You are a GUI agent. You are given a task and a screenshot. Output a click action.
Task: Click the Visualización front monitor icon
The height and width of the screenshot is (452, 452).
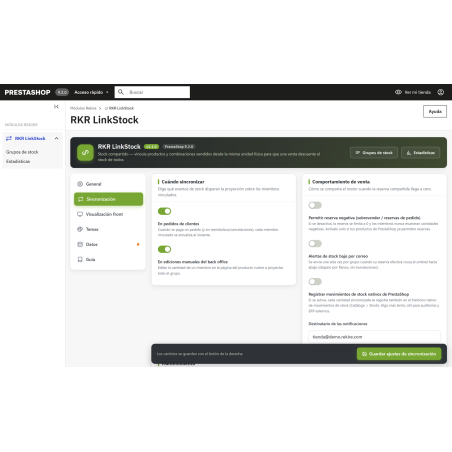tap(80, 214)
